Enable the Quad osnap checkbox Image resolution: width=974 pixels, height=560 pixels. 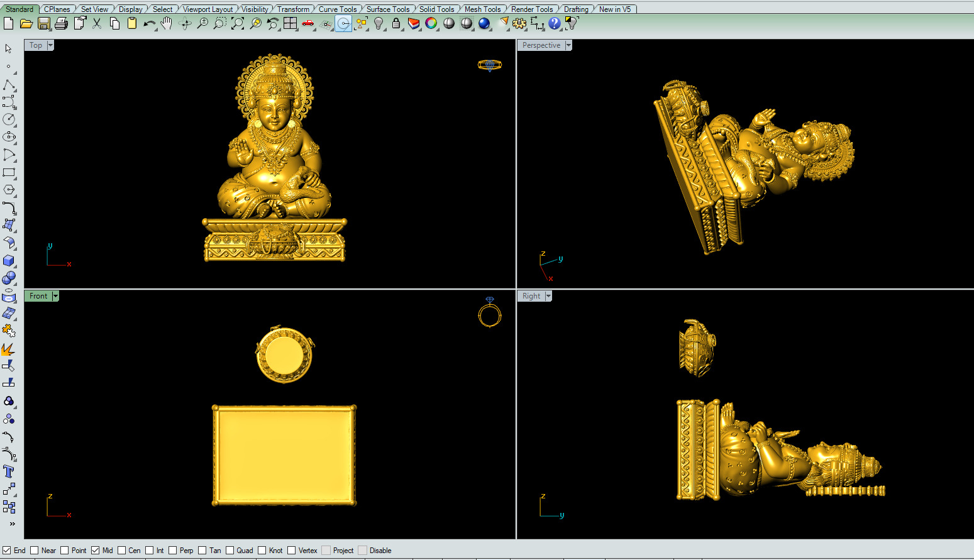pos(230,551)
